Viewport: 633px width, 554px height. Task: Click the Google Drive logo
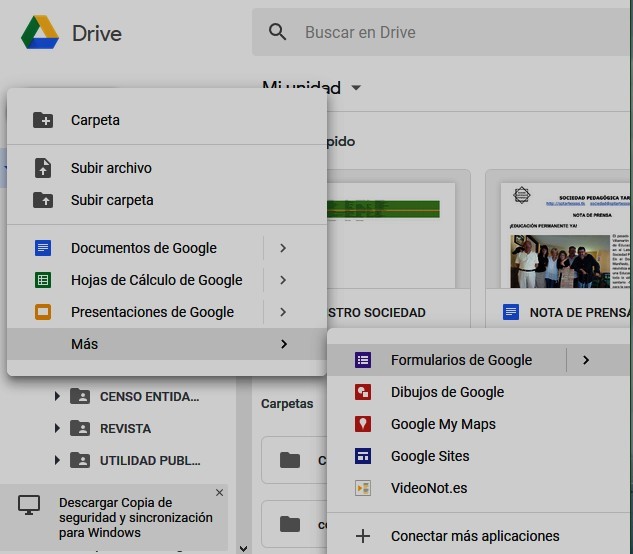pos(41,33)
